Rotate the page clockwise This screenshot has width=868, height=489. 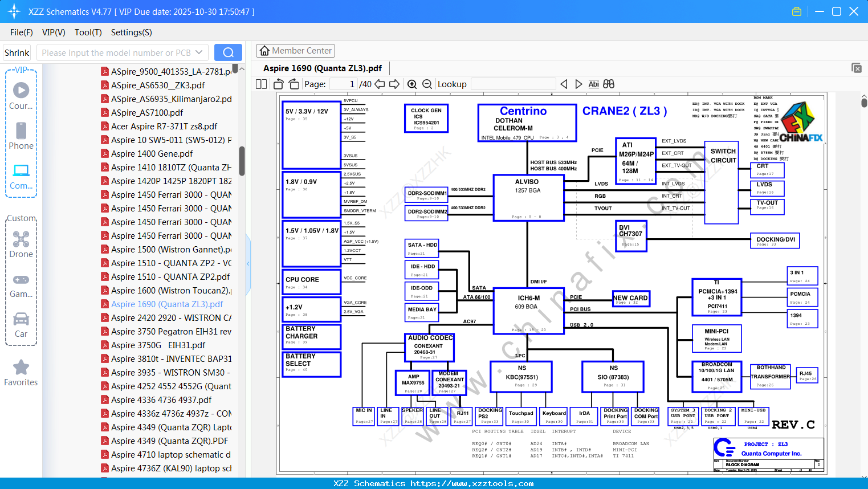294,84
